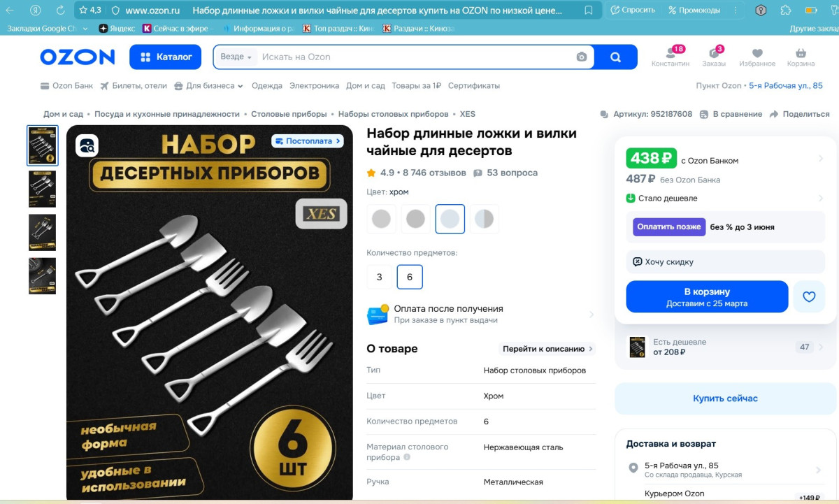839x504 pixels.
Task: Expand Оплата после получения details arrow
Action: tap(591, 315)
